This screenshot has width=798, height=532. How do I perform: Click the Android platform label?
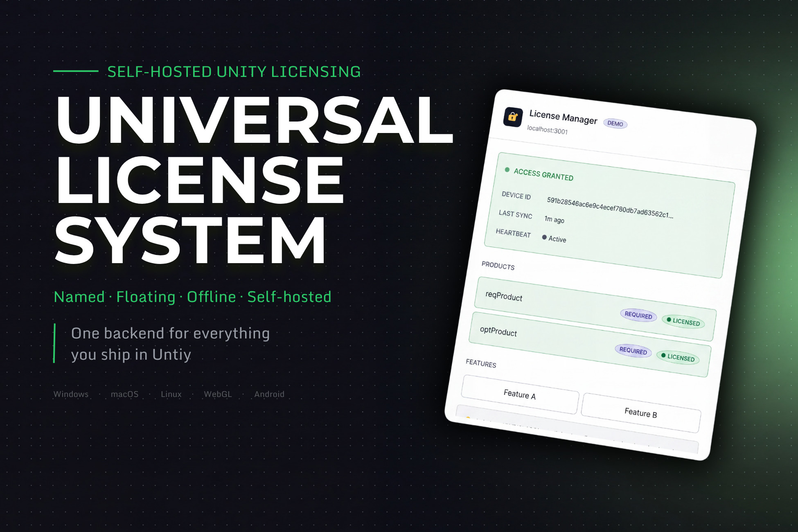pos(269,394)
